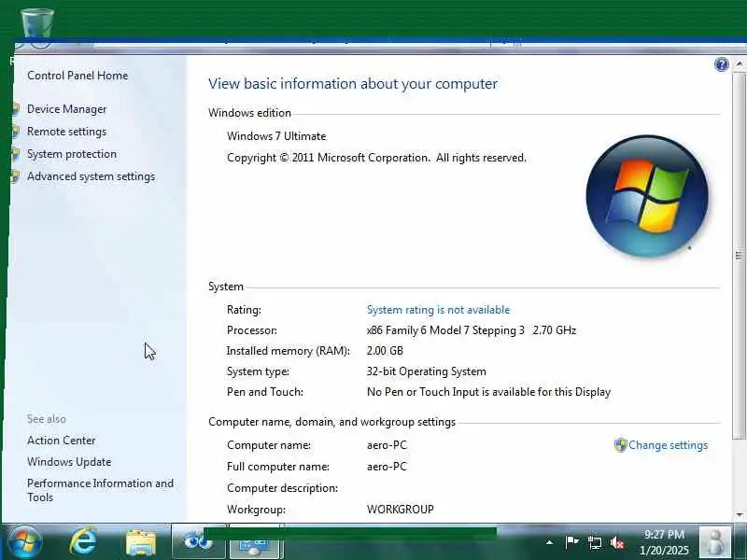The width and height of the screenshot is (747, 560).
Task: Click the Computer name value 'aero-PC'
Action: click(x=387, y=445)
